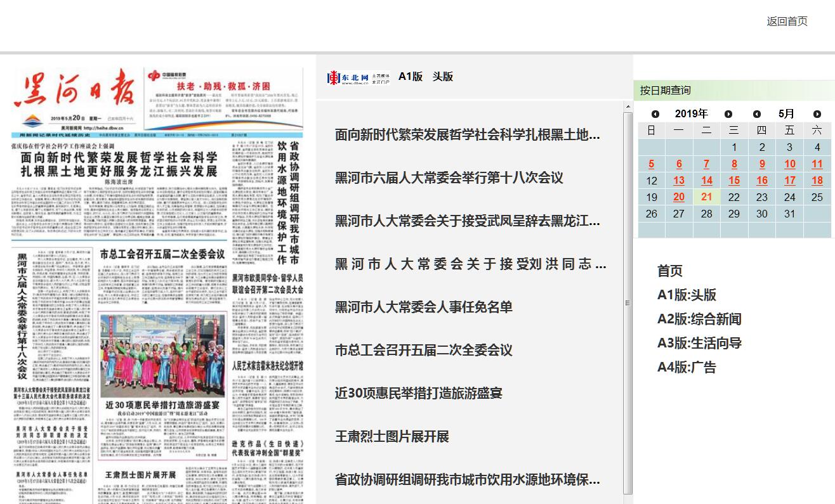Select date 20 in the calendar
This screenshot has height=504, width=835.
click(x=679, y=197)
